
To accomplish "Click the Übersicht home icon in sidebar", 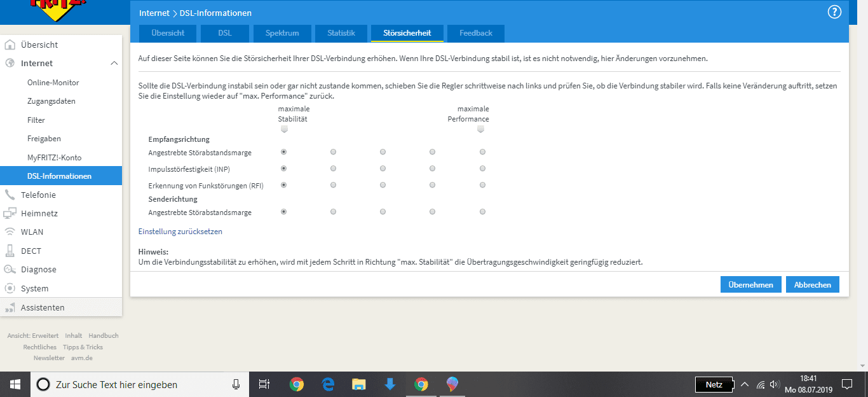I will 10,45.
